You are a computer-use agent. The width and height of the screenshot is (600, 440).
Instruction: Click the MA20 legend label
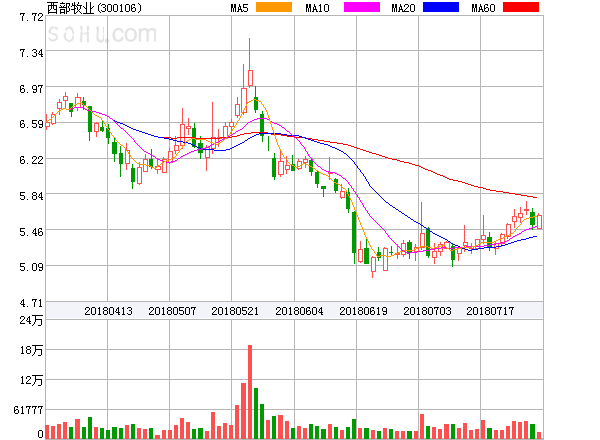click(x=403, y=8)
